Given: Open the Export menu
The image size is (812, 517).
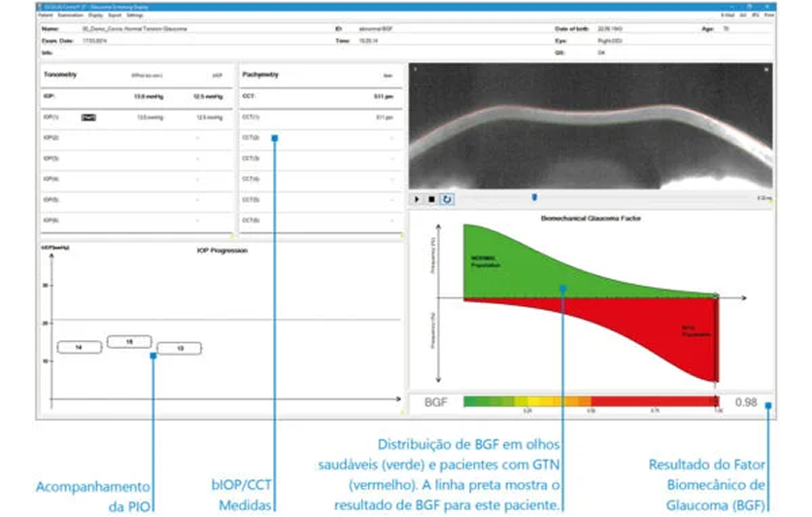Looking at the screenshot, I should click(x=115, y=16).
